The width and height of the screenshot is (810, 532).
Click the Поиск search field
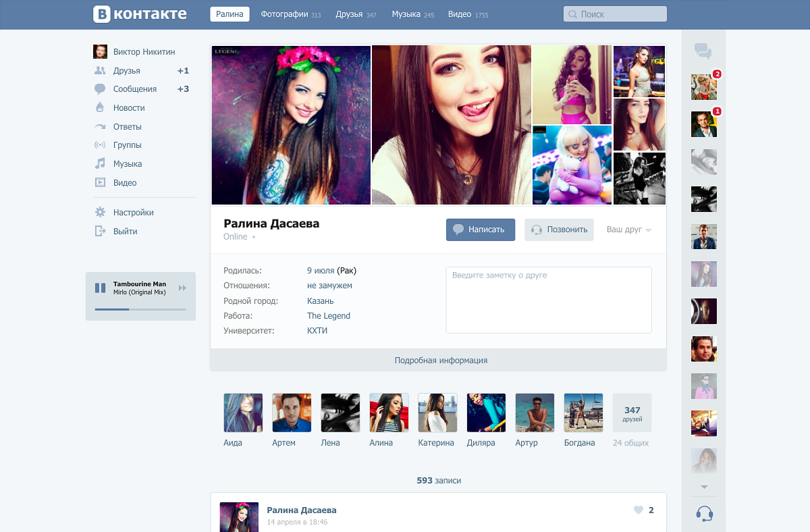coord(615,14)
